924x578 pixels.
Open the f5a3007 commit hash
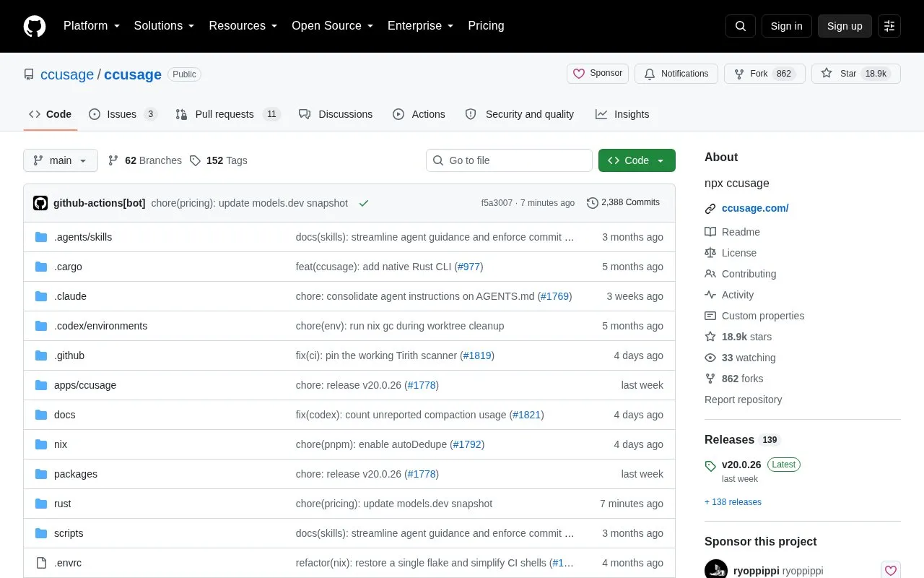coord(497,203)
